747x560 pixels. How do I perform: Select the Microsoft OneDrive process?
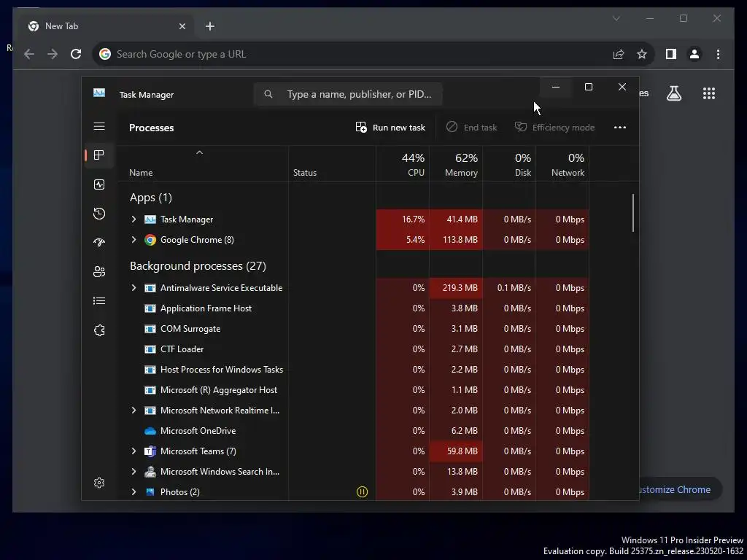click(353, 430)
